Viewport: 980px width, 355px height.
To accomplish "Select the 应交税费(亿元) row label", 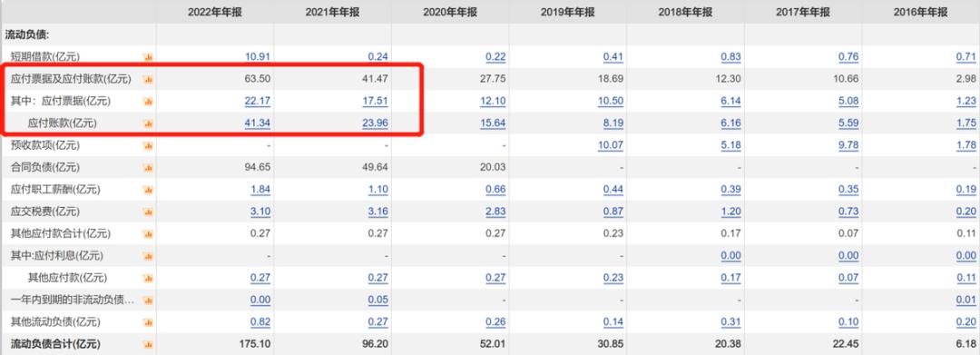I will pyautogui.click(x=45, y=212).
